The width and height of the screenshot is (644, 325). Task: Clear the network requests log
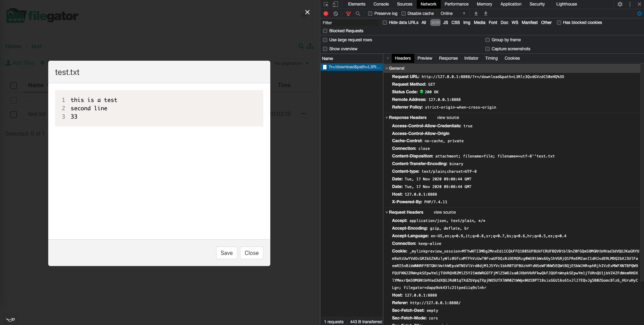(x=336, y=14)
